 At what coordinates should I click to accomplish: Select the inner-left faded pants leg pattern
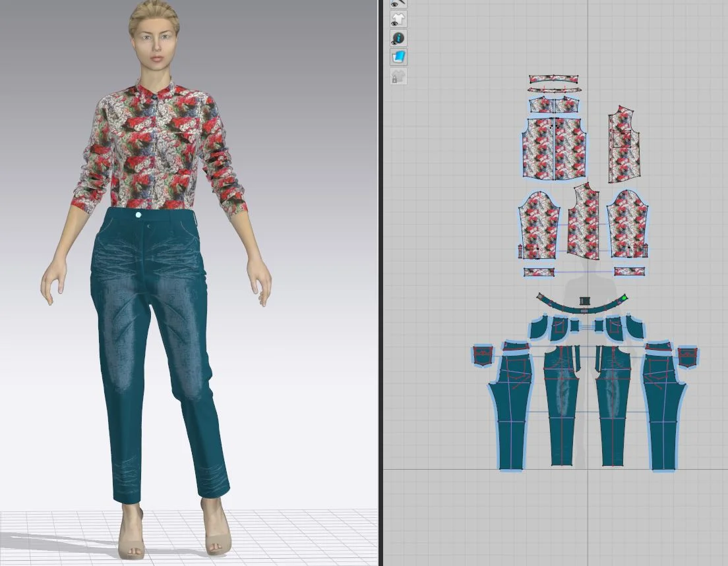561,406
